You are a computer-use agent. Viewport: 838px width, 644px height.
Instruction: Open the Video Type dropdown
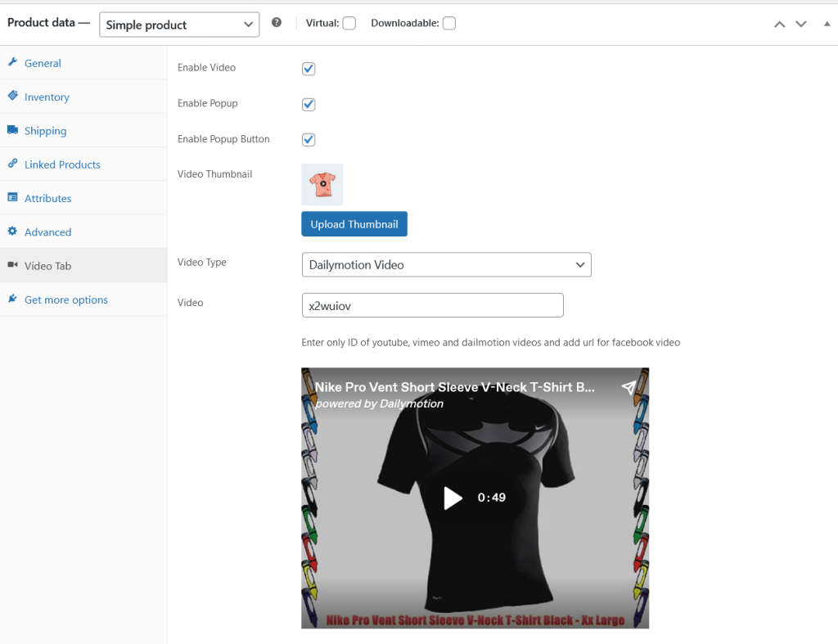click(x=446, y=264)
